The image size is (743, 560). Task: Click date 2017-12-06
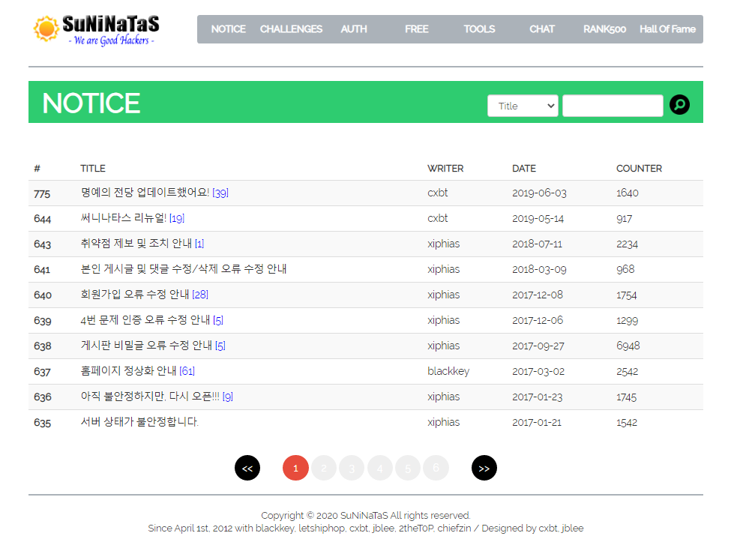(538, 320)
